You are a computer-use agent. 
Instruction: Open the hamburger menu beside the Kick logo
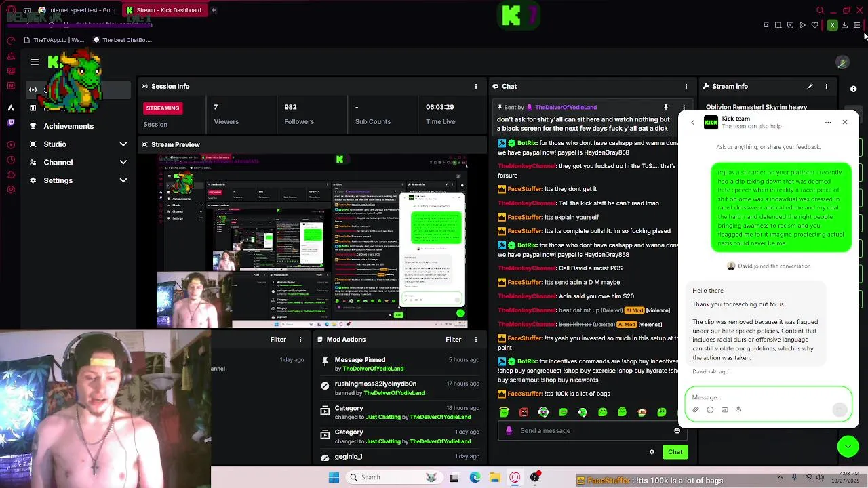tap(35, 62)
